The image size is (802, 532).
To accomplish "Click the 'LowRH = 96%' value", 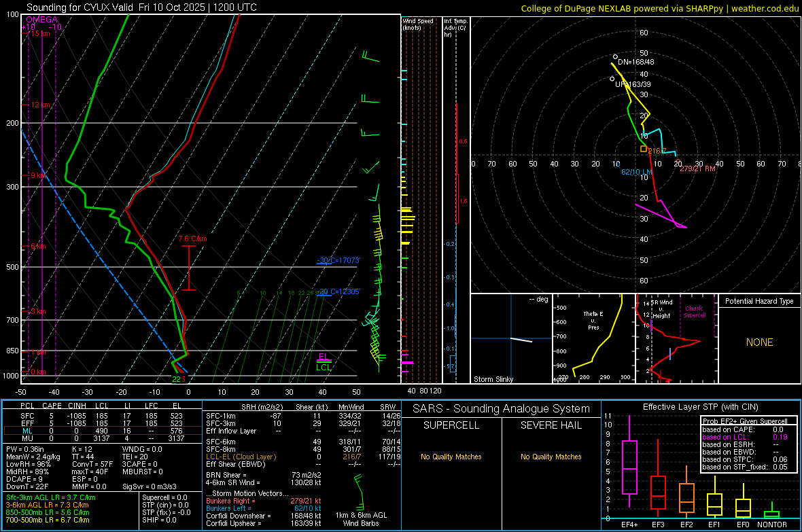I will tap(29, 465).
